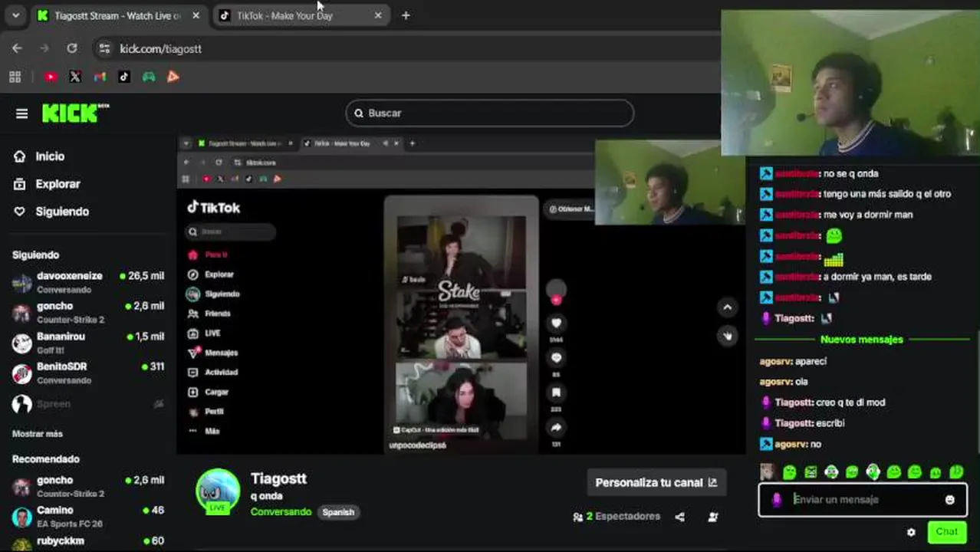Viewport: 980px width, 552px height.
Task: Open the emoji picker smiley icon
Action: (x=949, y=500)
